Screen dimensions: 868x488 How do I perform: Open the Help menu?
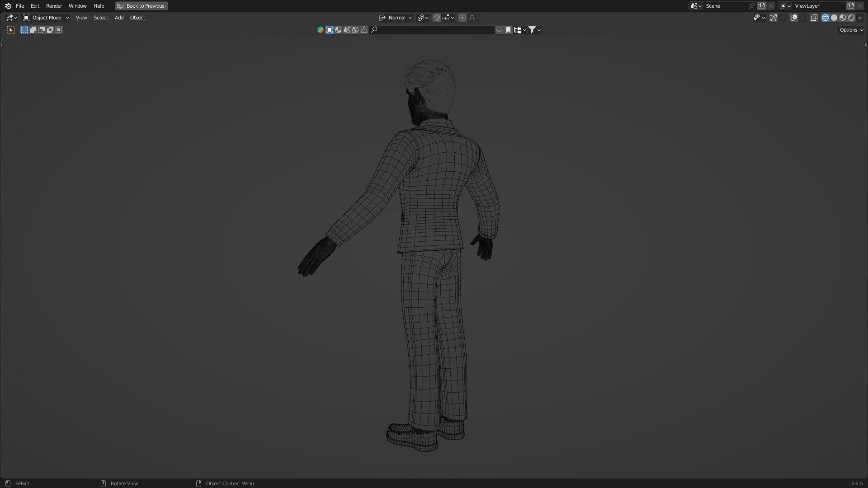99,6
